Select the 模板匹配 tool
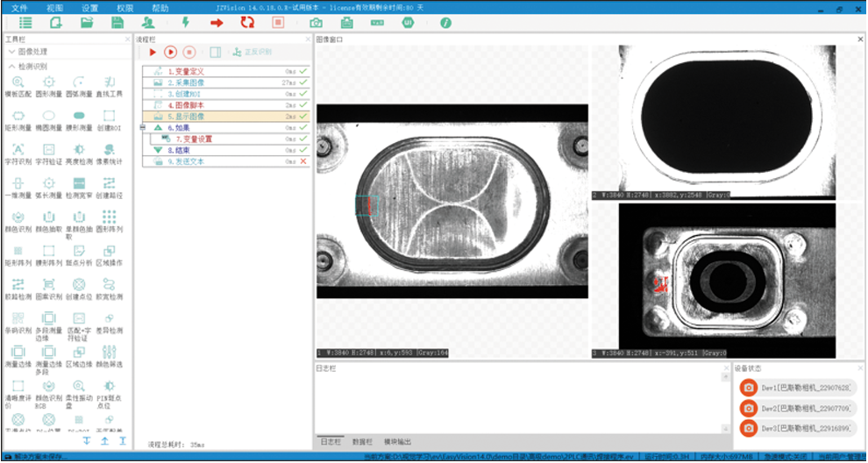Viewport: 868px width, 463px height. pos(18,87)
